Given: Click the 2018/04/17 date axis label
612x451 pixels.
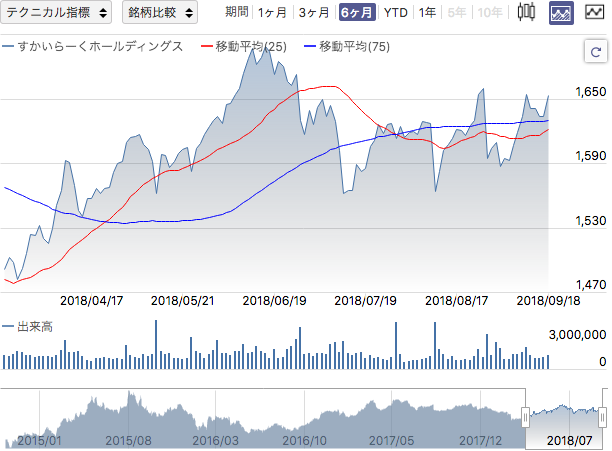Looking at the screenshot, I should coord(91,300).
